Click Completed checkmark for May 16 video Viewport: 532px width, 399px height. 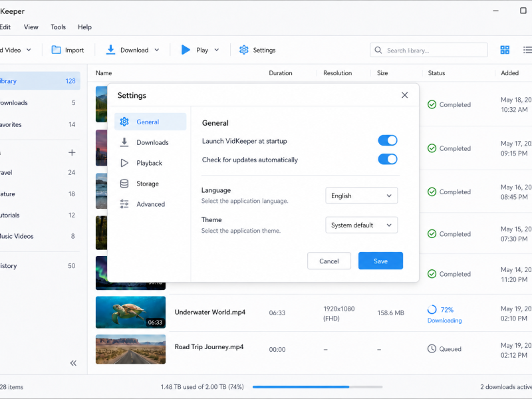(x=432, y=192)
